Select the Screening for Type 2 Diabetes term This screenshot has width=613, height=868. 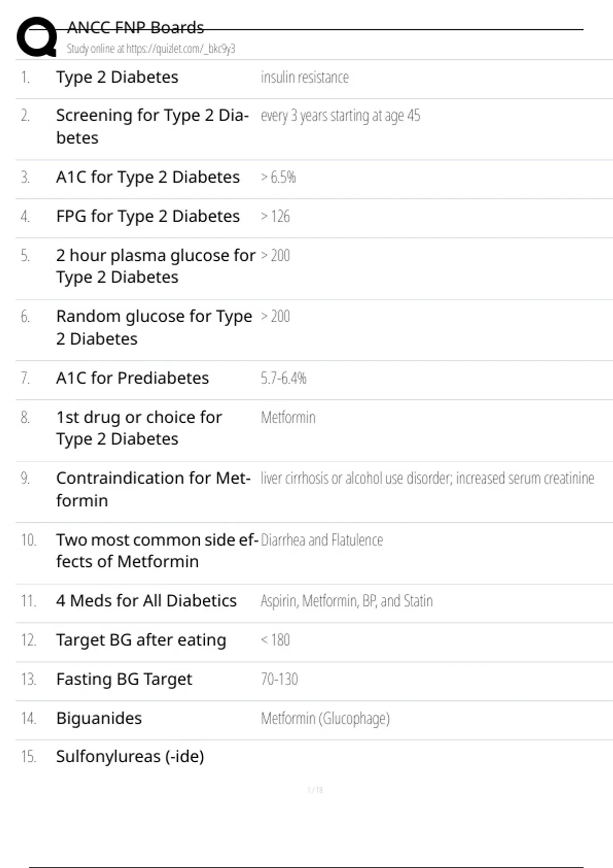coord(152,127)
